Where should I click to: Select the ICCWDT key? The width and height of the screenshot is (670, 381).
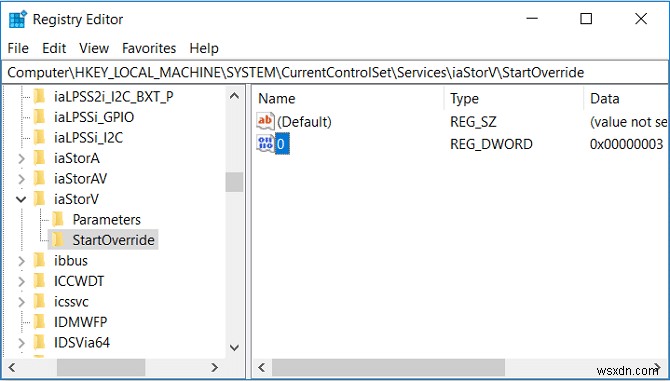tap(79, 281)
